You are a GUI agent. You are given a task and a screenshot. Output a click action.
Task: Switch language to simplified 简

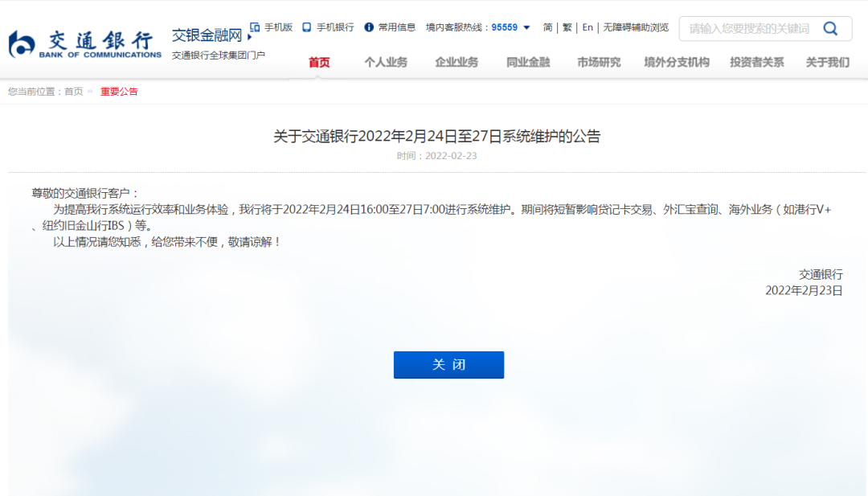point(547,27)
